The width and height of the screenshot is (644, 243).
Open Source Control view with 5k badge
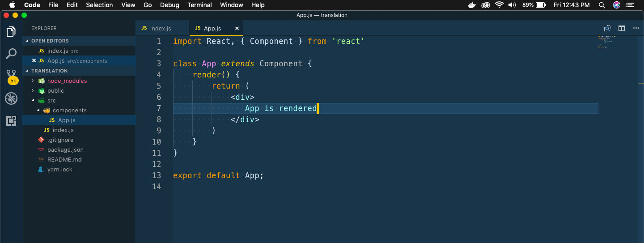tap(12, 77)
